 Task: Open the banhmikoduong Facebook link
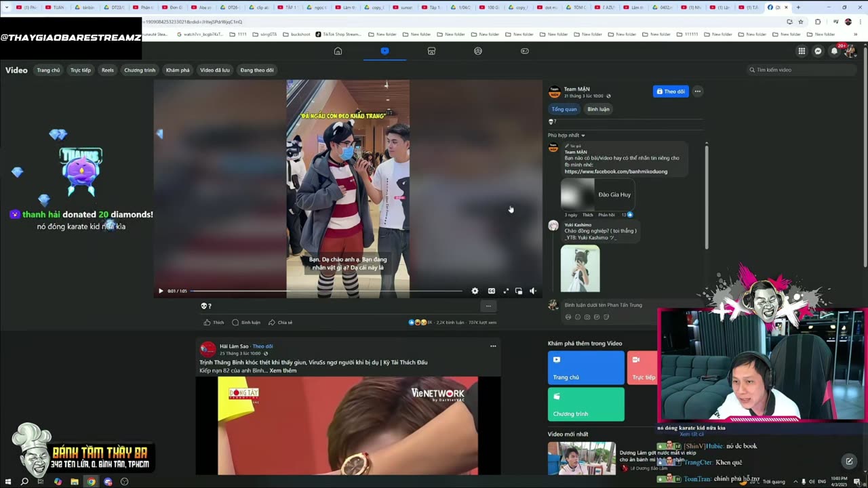click(616, 171)
